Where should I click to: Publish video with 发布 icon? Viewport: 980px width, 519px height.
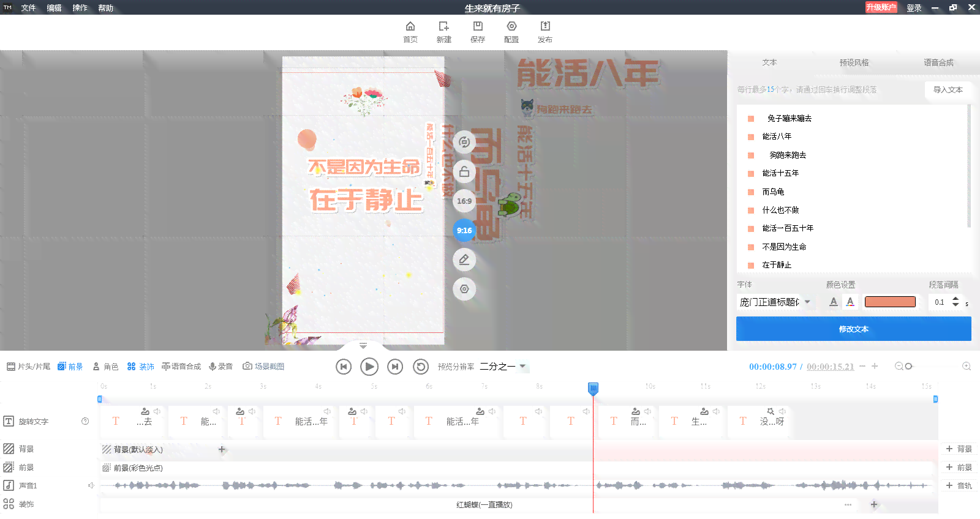545,32
